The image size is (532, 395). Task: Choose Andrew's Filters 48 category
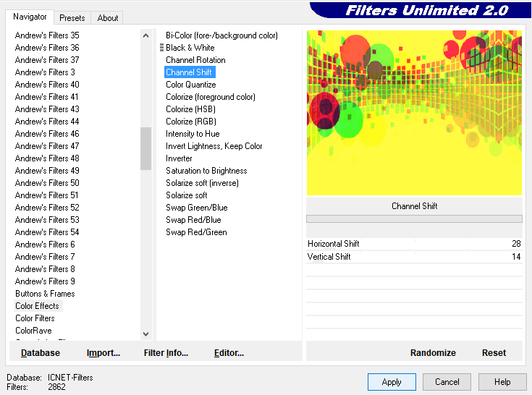point(47,158)
